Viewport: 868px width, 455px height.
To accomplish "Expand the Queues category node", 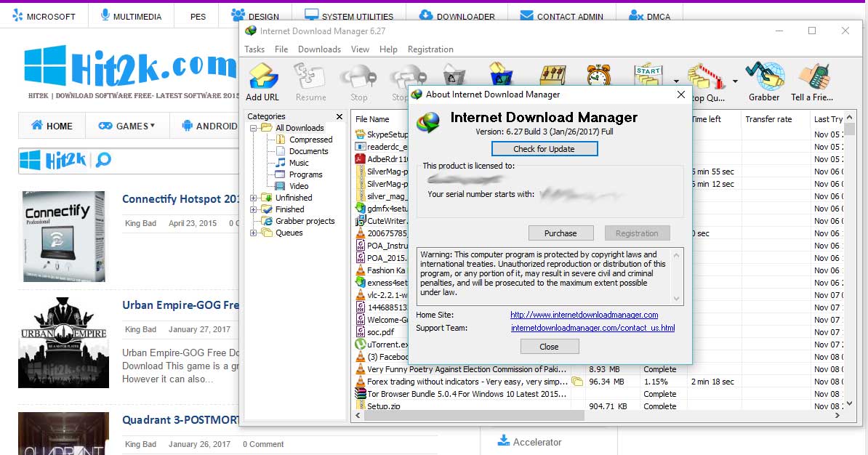I will [253, 233].
